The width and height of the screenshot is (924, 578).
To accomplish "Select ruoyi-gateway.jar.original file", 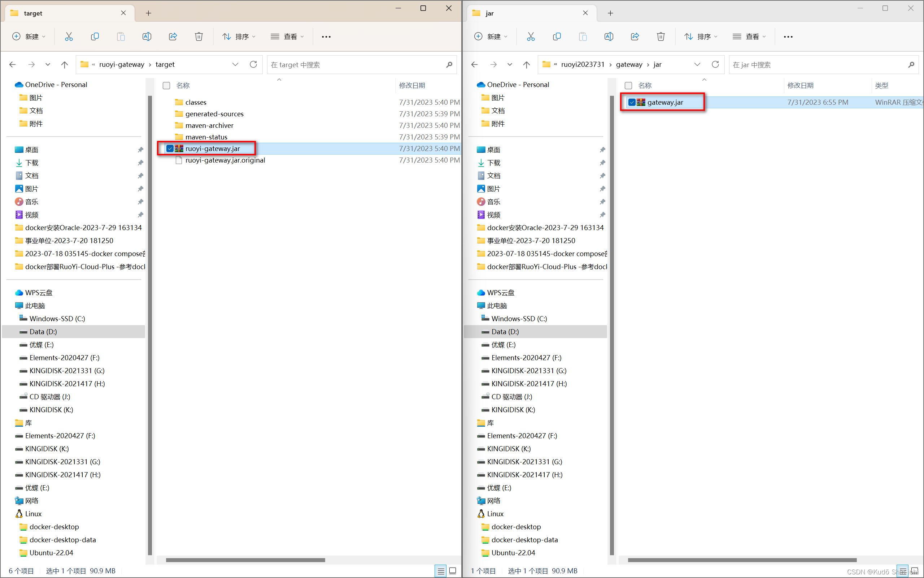I will pyautogui.click(x=225, y=160).
